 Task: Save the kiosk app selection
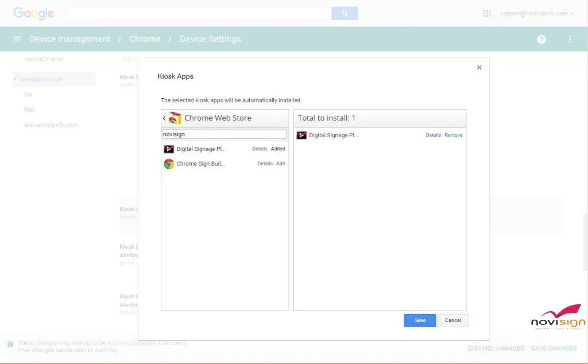click(x=419, y=320)
